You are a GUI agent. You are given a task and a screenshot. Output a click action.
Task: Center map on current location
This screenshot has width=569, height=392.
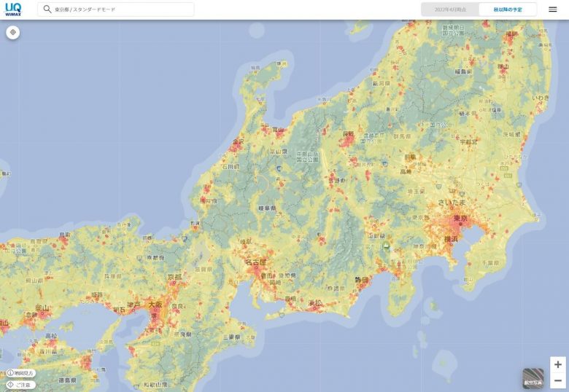tap(13, 32)
